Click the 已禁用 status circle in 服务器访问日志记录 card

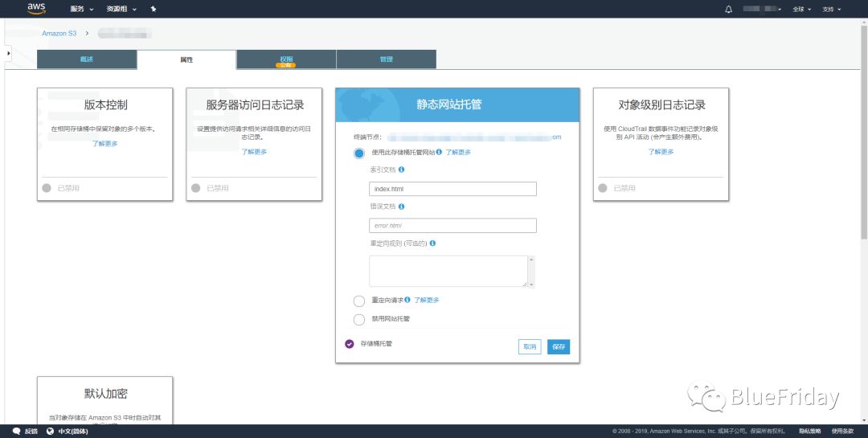click(x=195, y=188)
